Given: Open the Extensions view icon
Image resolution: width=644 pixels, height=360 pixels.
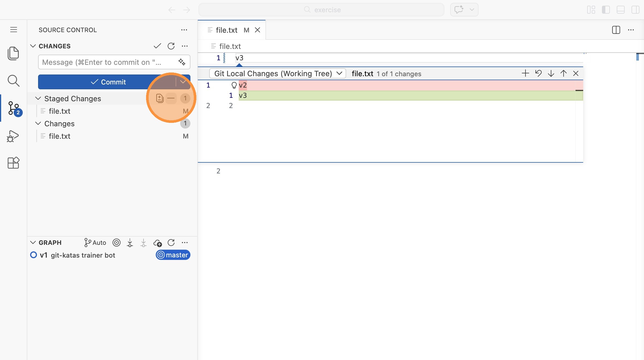Looking at the screenshot, I should (13, 163).
